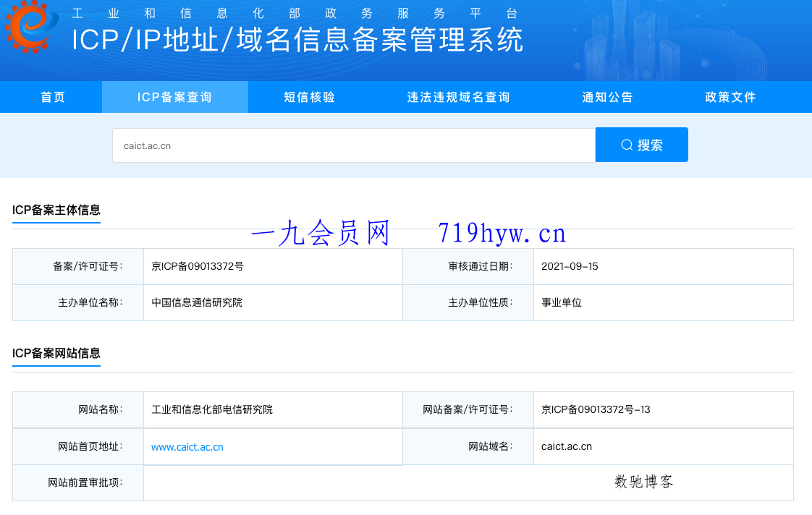Click site license 京ICP备09013372号-13
Image resolution: width=812 pixels, height=515 pixels.
[x=596, y=410]
